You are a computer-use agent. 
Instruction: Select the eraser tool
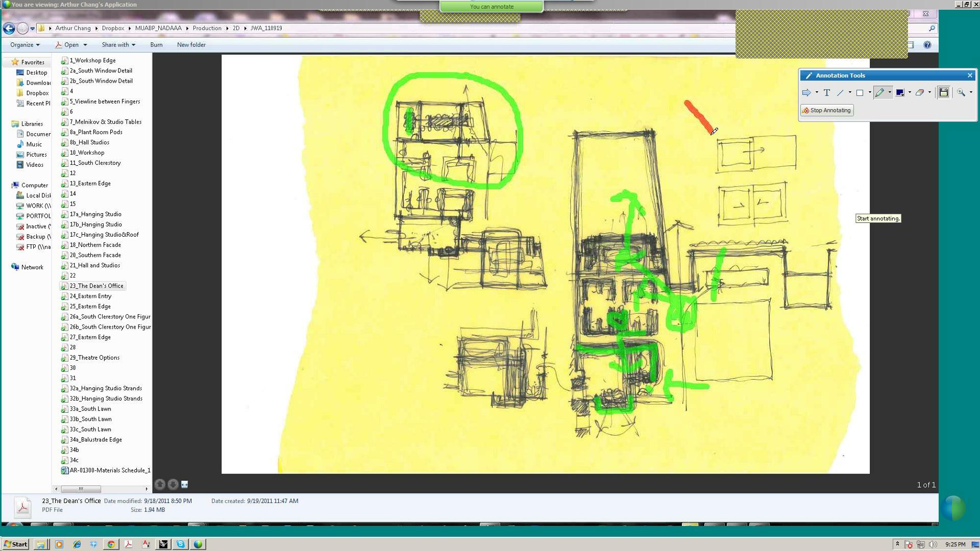919,93
